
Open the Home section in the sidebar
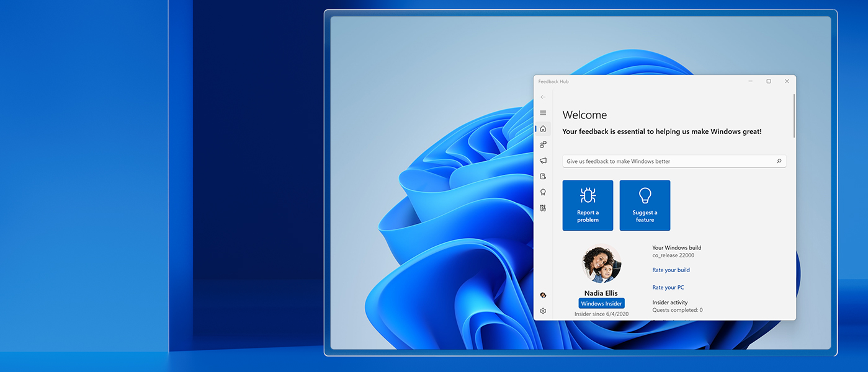(x=543, y=128)
